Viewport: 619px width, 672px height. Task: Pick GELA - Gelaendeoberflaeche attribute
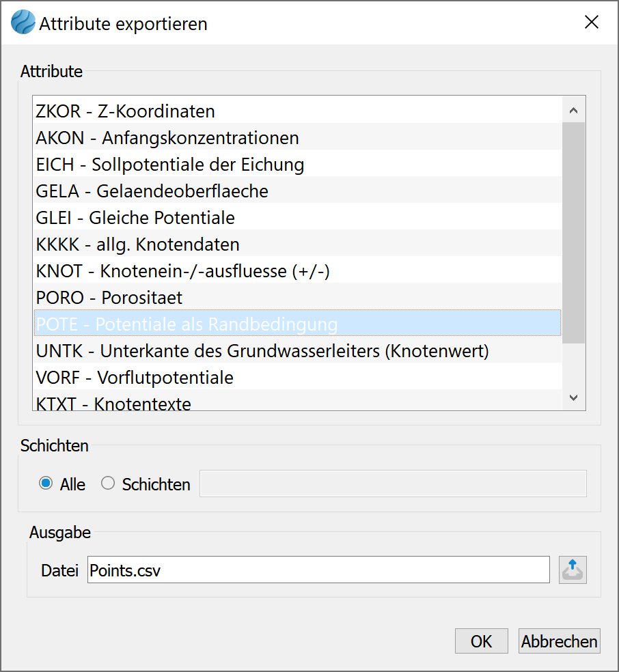pyautogui.click(x=297, y=191)
